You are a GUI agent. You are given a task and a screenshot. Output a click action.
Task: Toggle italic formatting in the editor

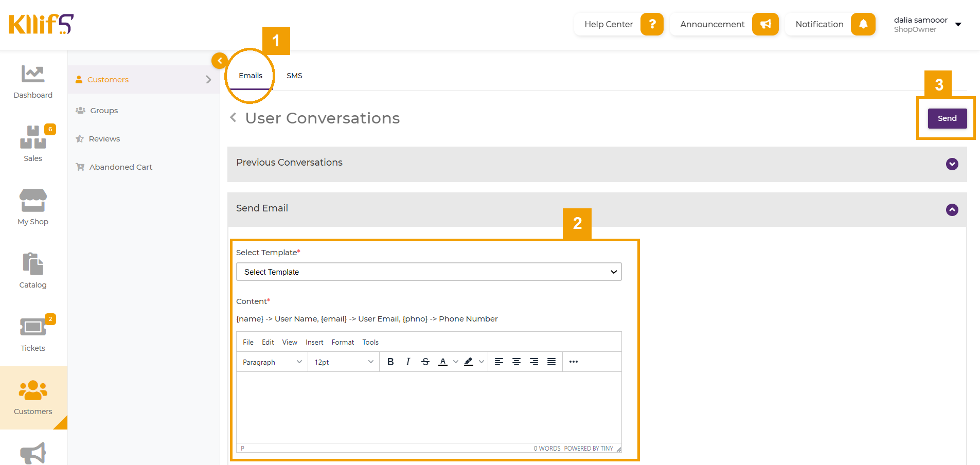(x=408, y=362)
